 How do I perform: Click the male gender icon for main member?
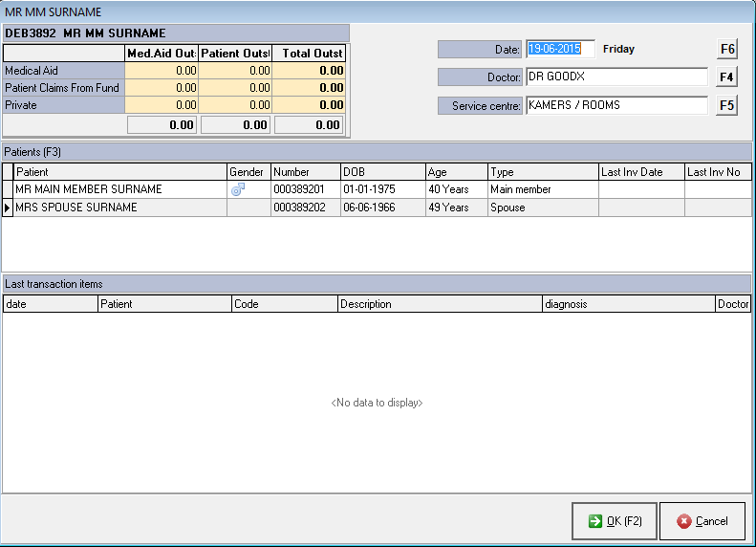[x=238, y=189]
